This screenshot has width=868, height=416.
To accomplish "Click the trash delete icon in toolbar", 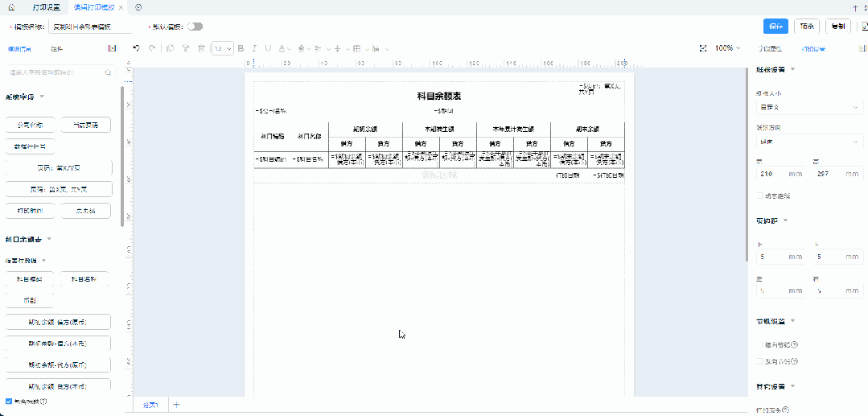I will (x=201, y=48).
